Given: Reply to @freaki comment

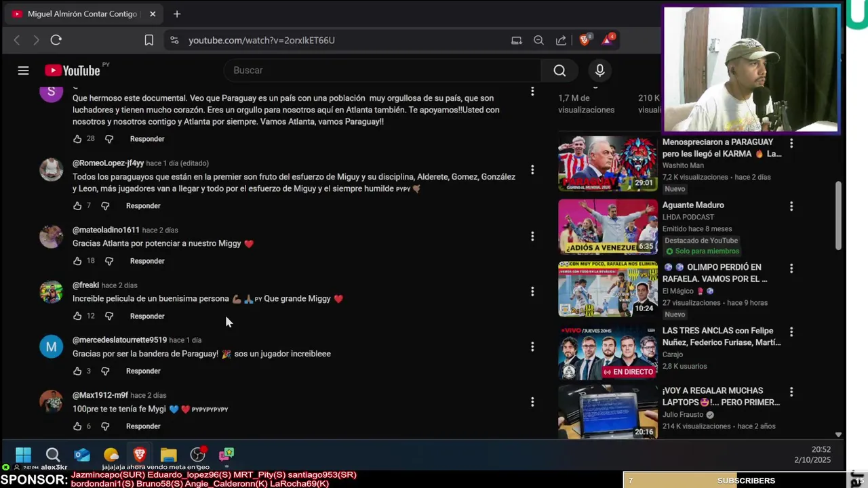Looking at the screenshot, I should click(x=147, y=316).
